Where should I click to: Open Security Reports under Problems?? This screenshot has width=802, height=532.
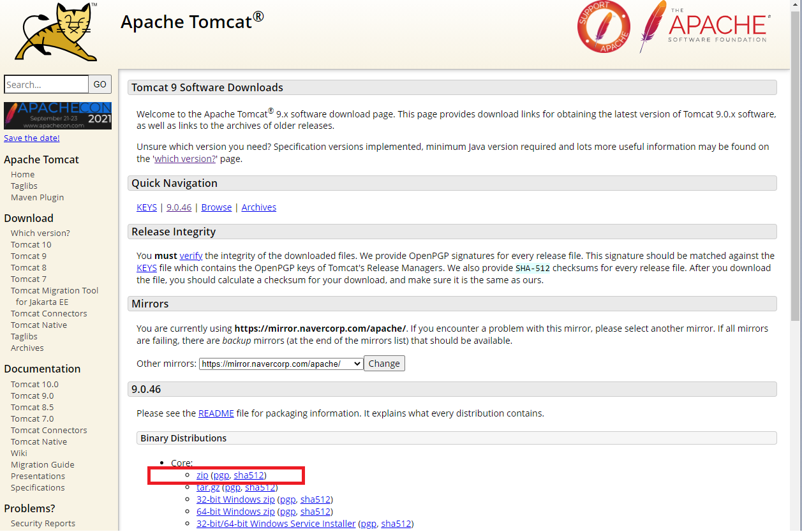click(43, 523)
